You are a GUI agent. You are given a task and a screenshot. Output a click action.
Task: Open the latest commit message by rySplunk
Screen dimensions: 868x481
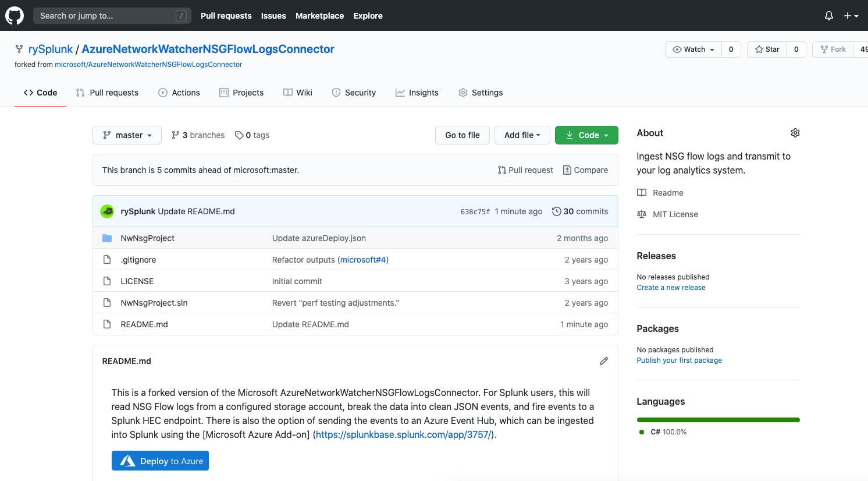coord(197,211)
